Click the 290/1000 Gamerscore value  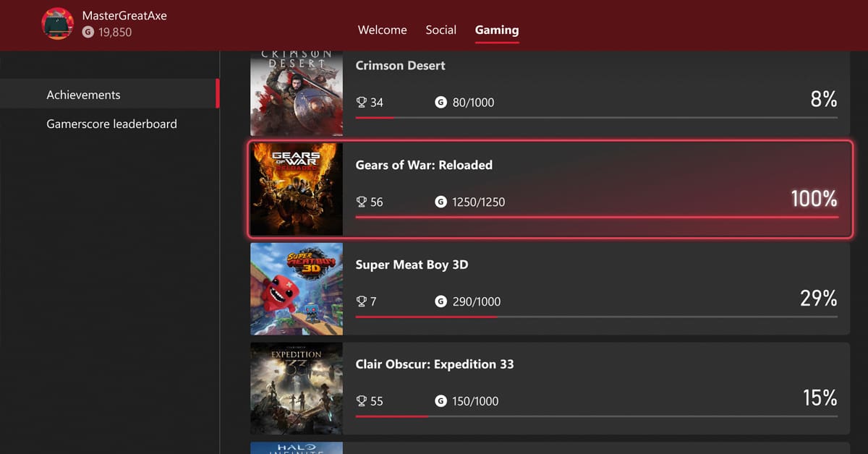pyautogui.click(x=476, y=301)
